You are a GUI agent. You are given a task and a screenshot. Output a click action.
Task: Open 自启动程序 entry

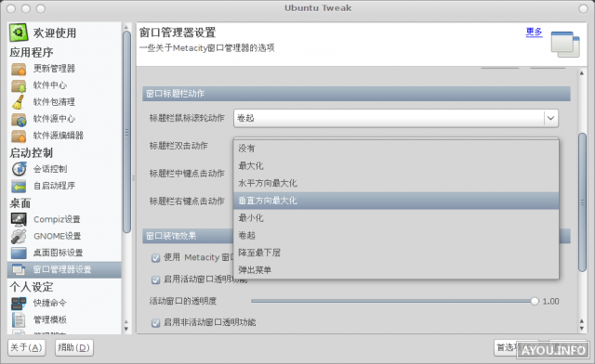54,186
